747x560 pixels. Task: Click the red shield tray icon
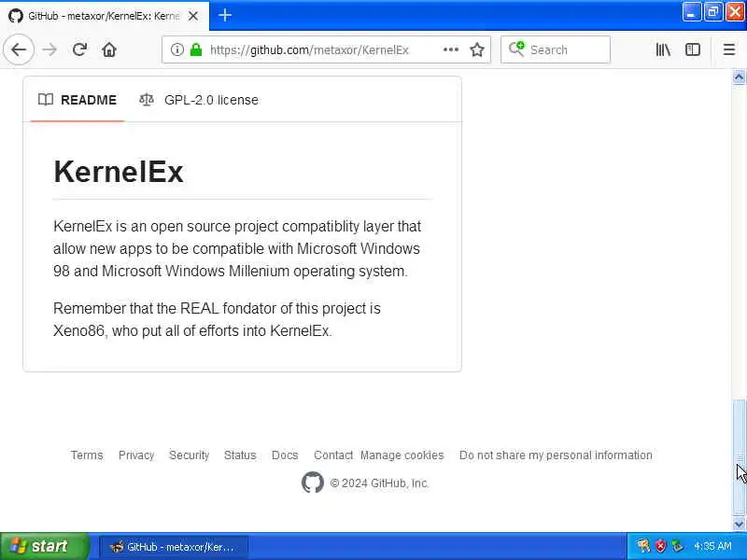pyautogui.click(x=660, y=546)
